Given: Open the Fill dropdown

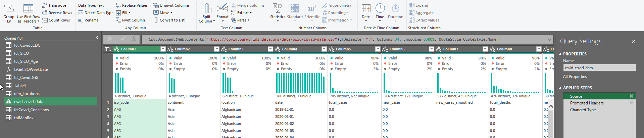Looking at the screenshot, I should 123,13.
